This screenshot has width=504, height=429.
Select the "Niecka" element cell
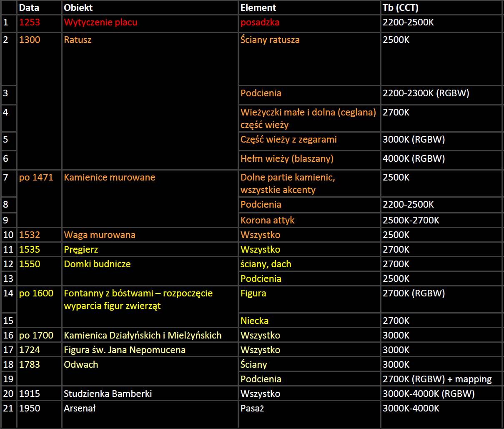(254, 321)
